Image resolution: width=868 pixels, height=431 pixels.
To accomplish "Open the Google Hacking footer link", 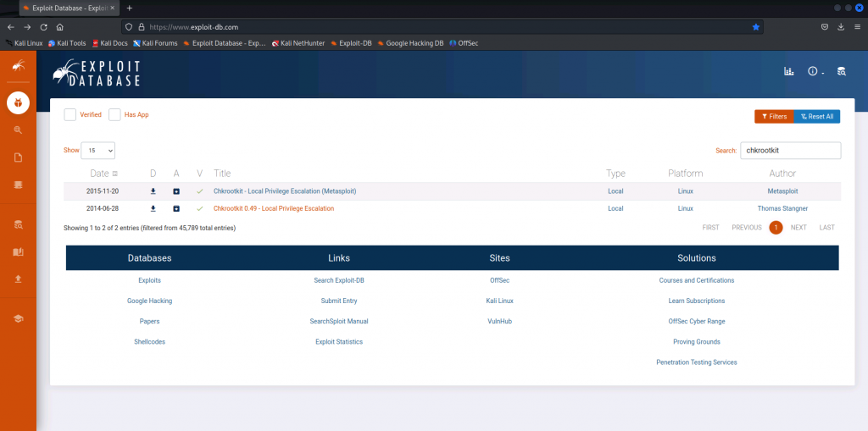I will [x=149, y=301].
